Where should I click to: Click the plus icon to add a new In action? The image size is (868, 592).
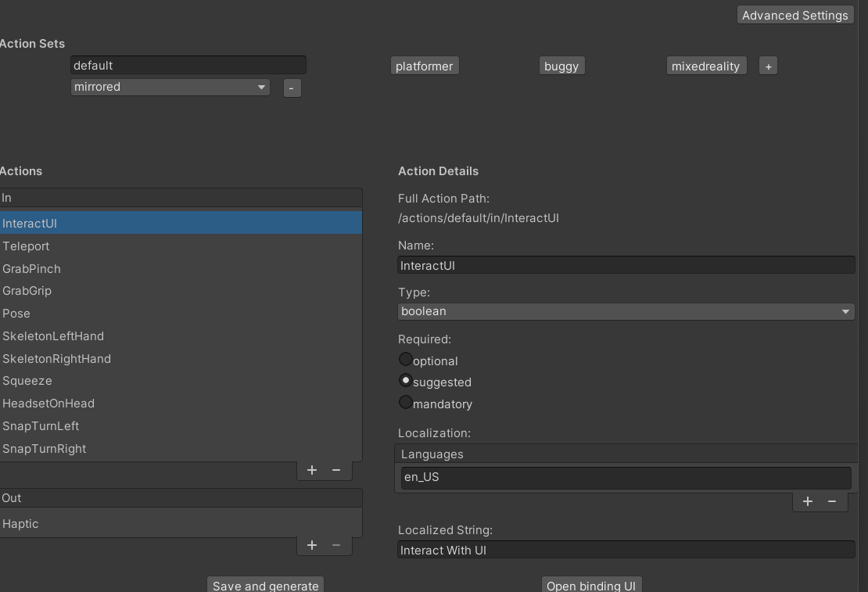tap(311, 470)
